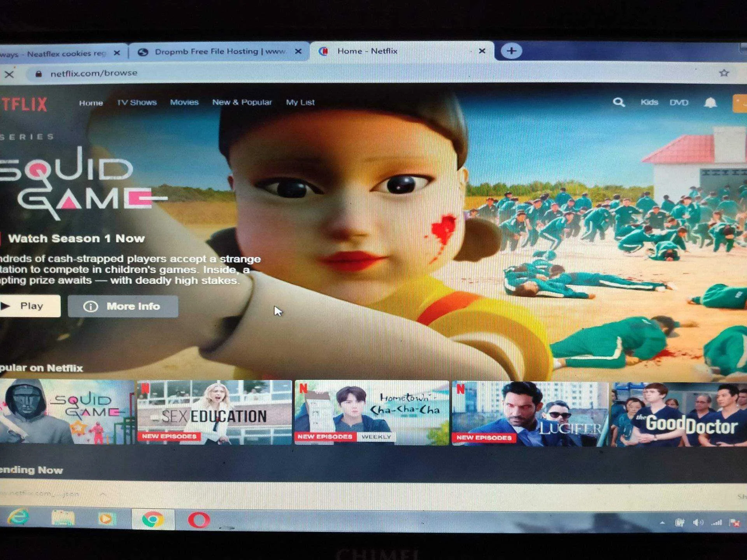The height and width of the screenshot is (560, 747).
Task: Click the Trending Now row heading
Action: point(31,470)
